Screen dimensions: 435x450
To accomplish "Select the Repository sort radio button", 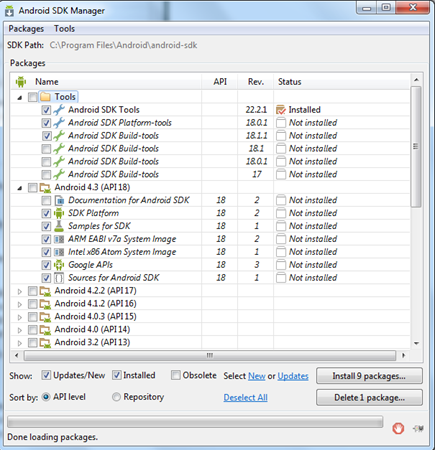I will point(116,397).
